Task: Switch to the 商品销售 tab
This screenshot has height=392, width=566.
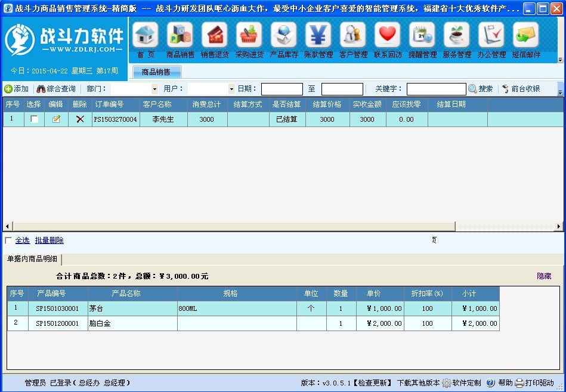Action: pos(156,72)
